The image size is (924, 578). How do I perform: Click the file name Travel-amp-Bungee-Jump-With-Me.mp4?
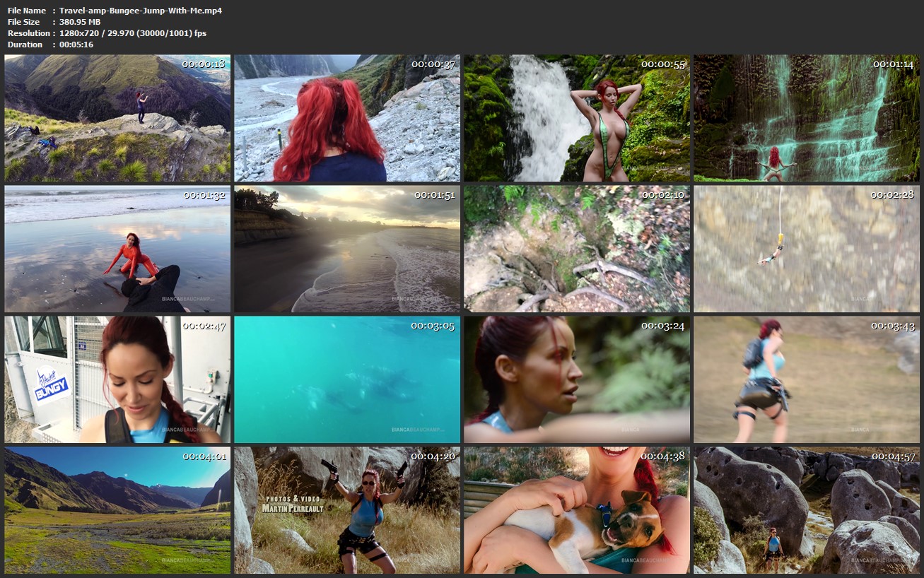[141, 11]
